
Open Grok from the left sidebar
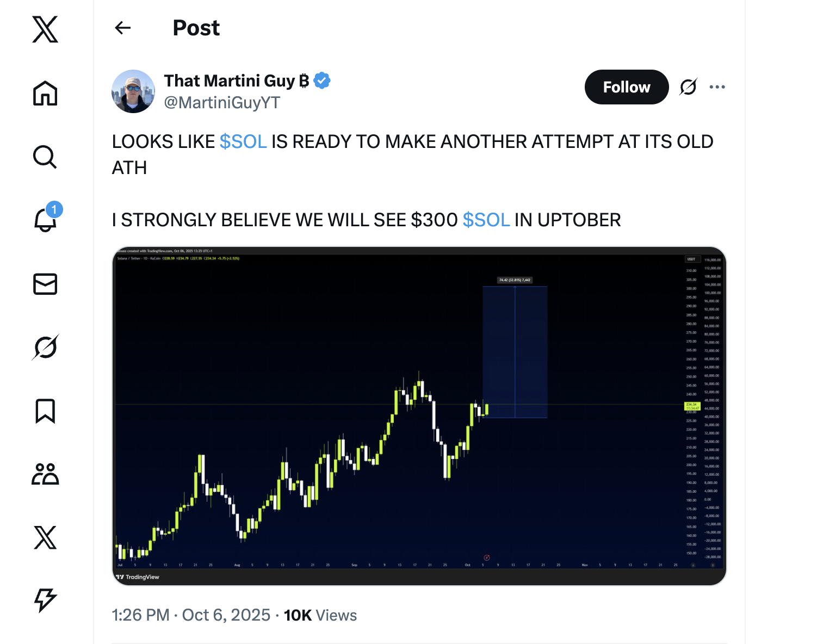pos(45,347)
